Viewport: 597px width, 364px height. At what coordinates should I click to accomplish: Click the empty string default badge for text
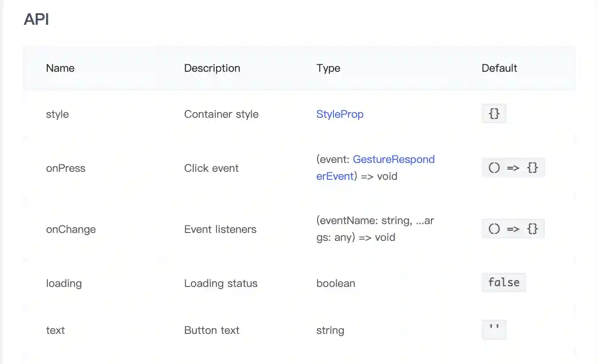coord(494,329)
